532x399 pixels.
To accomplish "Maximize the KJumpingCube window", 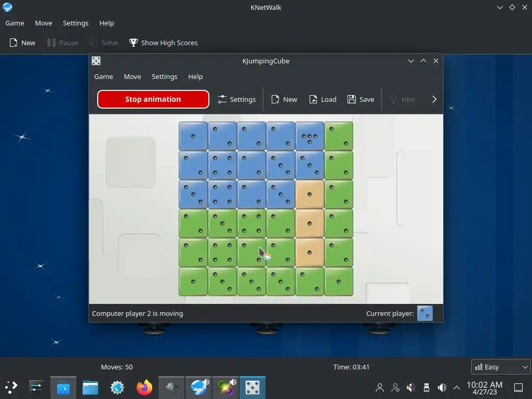I will point(423,61).
